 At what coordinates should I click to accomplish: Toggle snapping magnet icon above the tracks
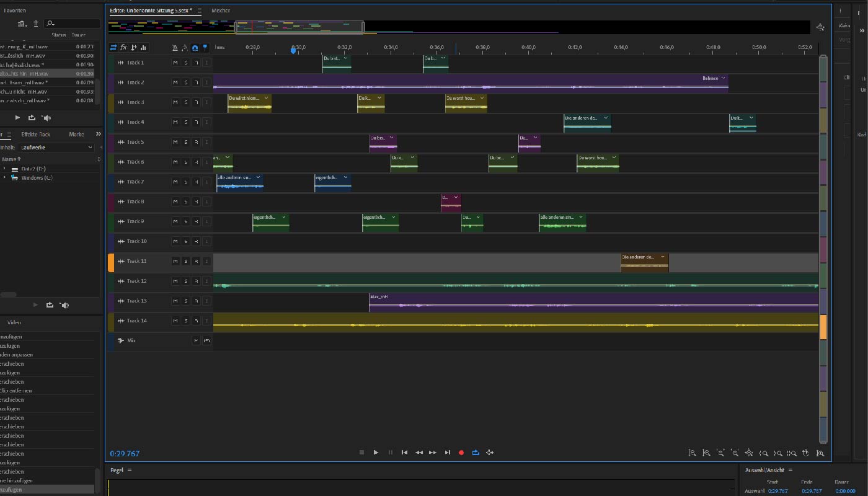[x=195, y=48]
